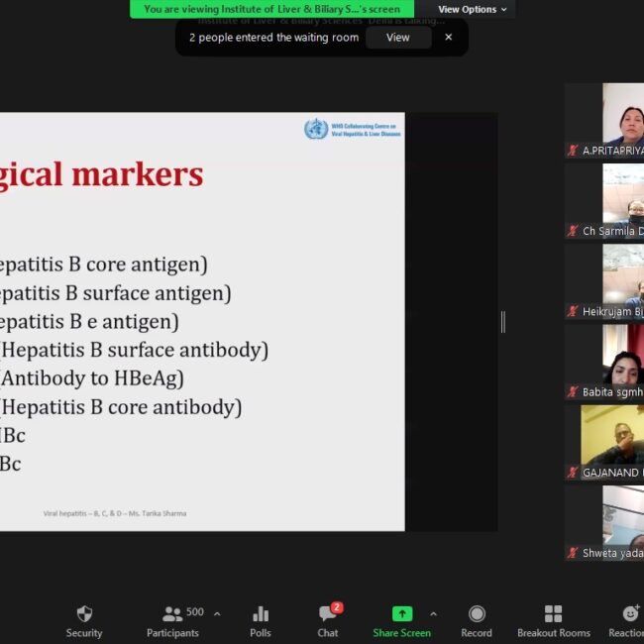Viewport: 644px width, 644px height.
Task: Dismiss the waiting room notification
Action: click(448, 38)
